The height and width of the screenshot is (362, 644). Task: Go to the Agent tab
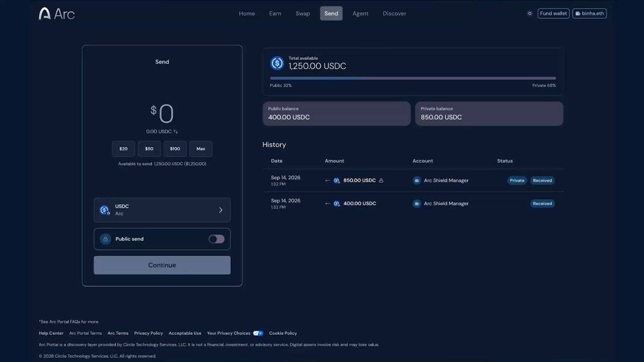pos(361,13)
